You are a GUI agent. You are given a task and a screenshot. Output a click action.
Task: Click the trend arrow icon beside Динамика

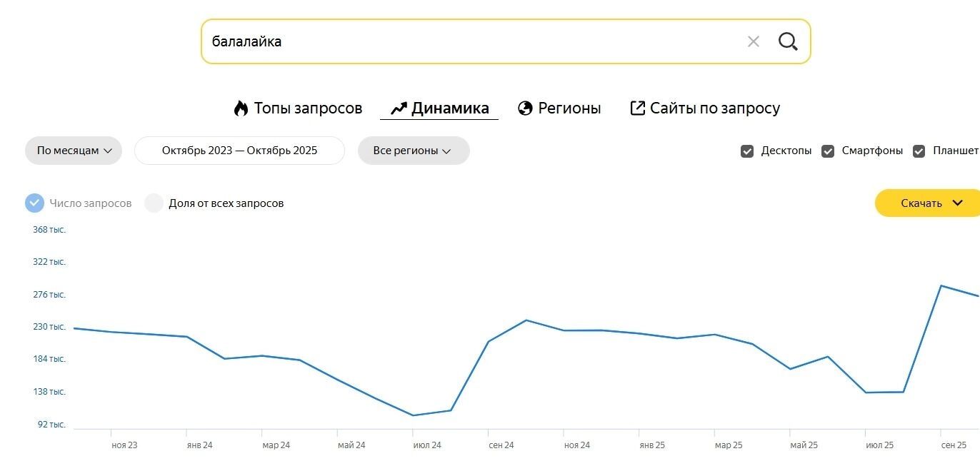click(399, 108)
